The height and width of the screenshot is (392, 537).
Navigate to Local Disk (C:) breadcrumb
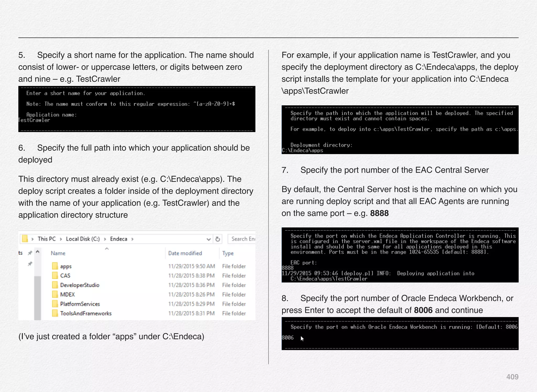point(83,239)
